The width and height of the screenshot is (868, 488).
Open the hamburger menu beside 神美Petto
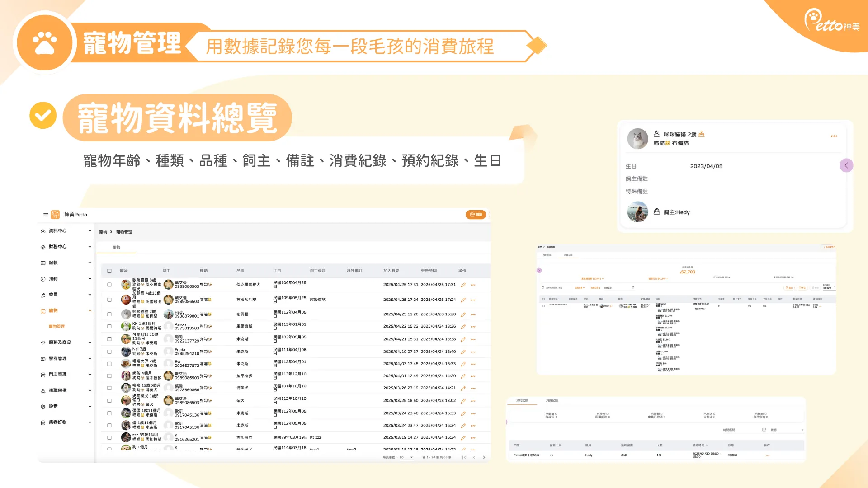[x=46, y=215]
